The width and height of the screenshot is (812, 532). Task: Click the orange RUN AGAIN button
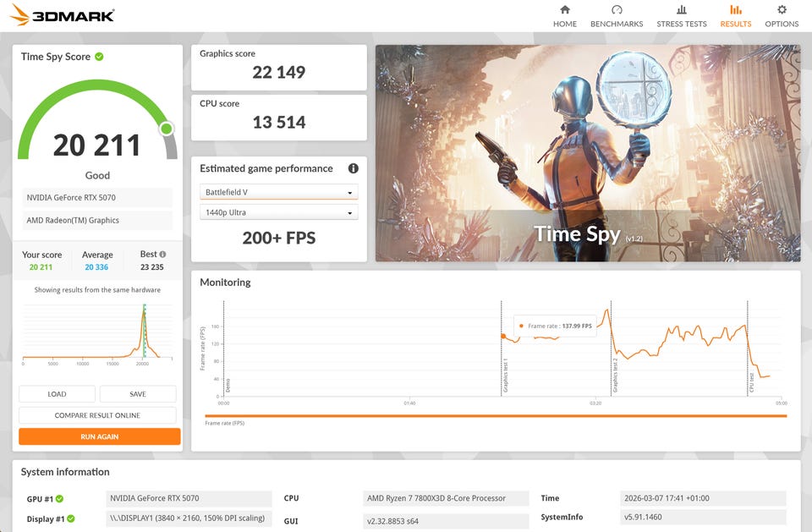pos(100,436)
